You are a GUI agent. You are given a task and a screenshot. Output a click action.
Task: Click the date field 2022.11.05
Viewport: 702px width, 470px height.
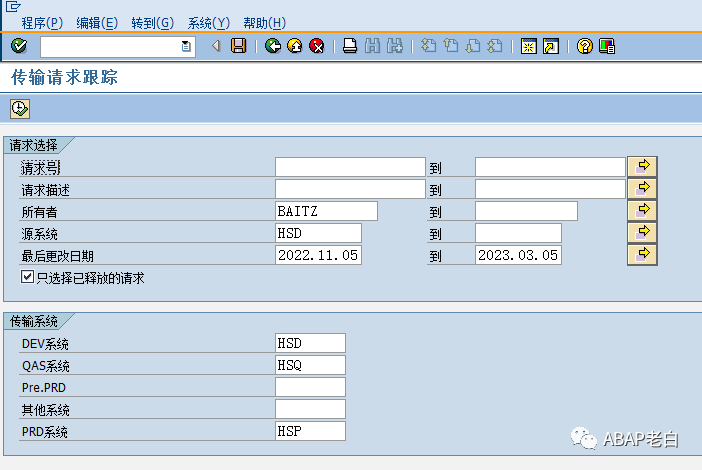click(318, 255)
